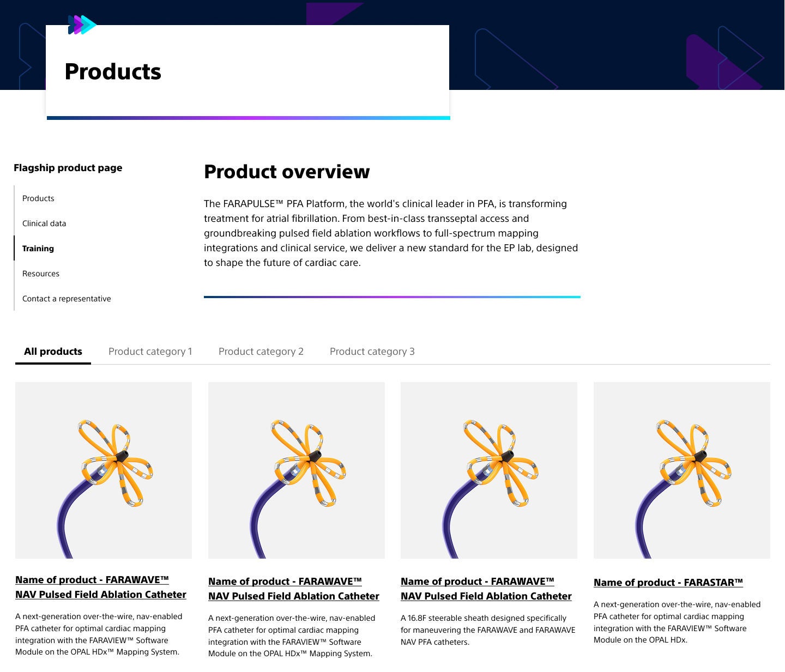Click the arrow logo icon above Products heading
Image resolution: width=785 pixels, height=672 pixels.
point(82,24)
